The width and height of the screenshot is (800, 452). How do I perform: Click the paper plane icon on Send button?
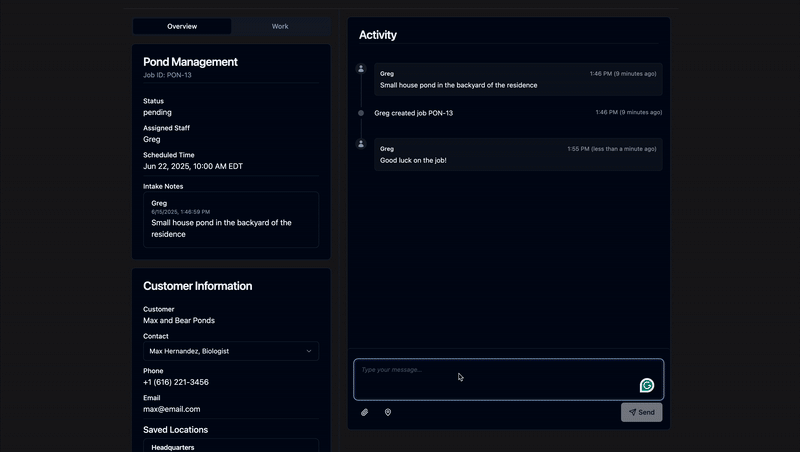(x=632, y=412)
